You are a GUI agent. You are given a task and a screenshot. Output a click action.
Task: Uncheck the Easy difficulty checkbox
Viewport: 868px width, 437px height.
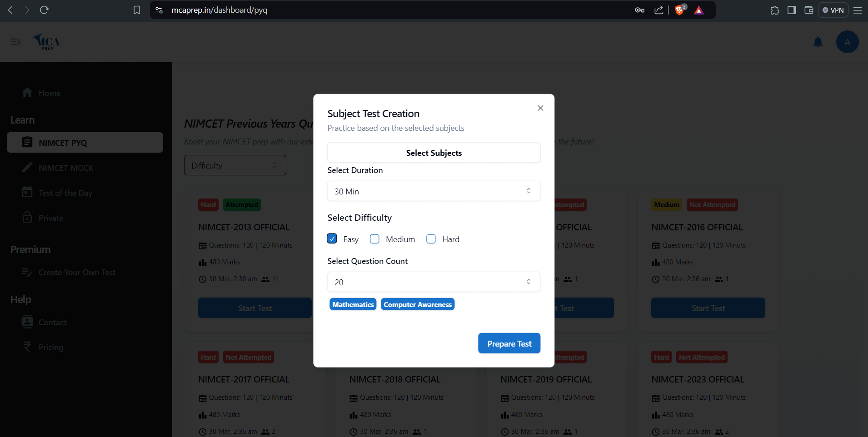coord(332,239)
